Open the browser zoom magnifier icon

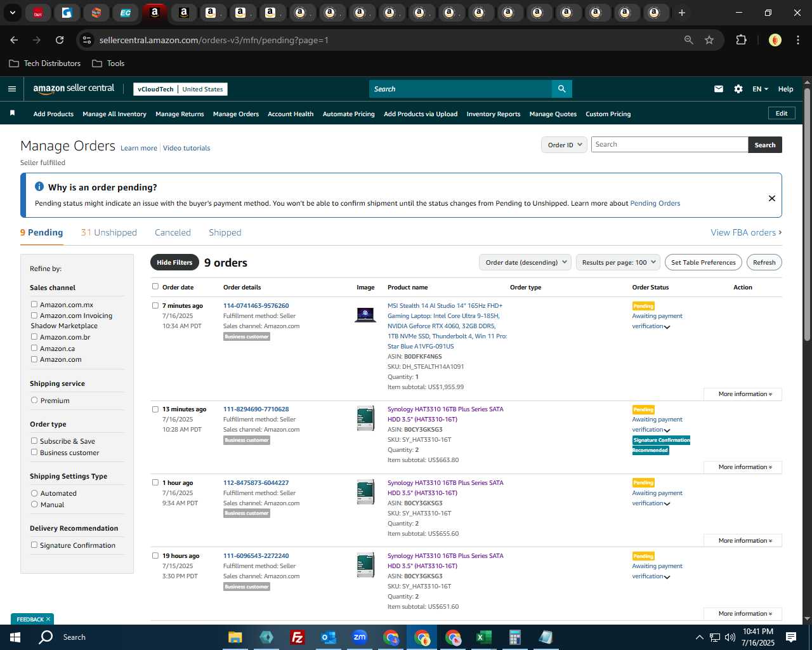tap(689, 40)
